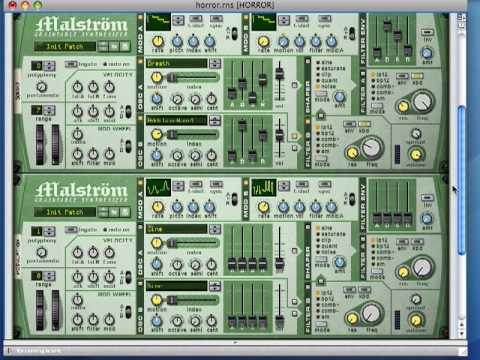Enable the Shaper on upper Malström
The height and width of the screenshot is (360, 480).
(308, 61)
